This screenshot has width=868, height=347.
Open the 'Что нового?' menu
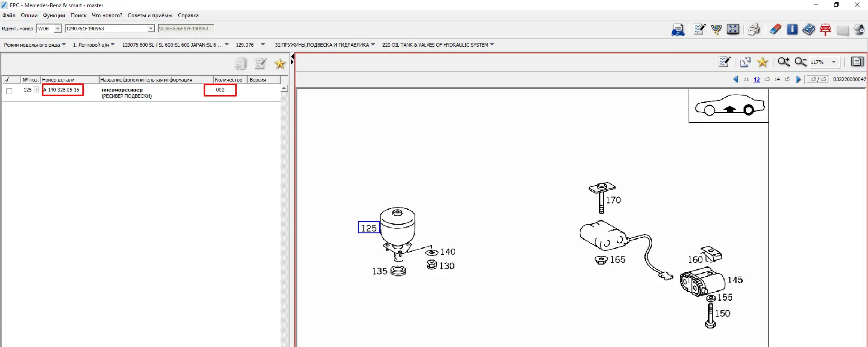107,15
